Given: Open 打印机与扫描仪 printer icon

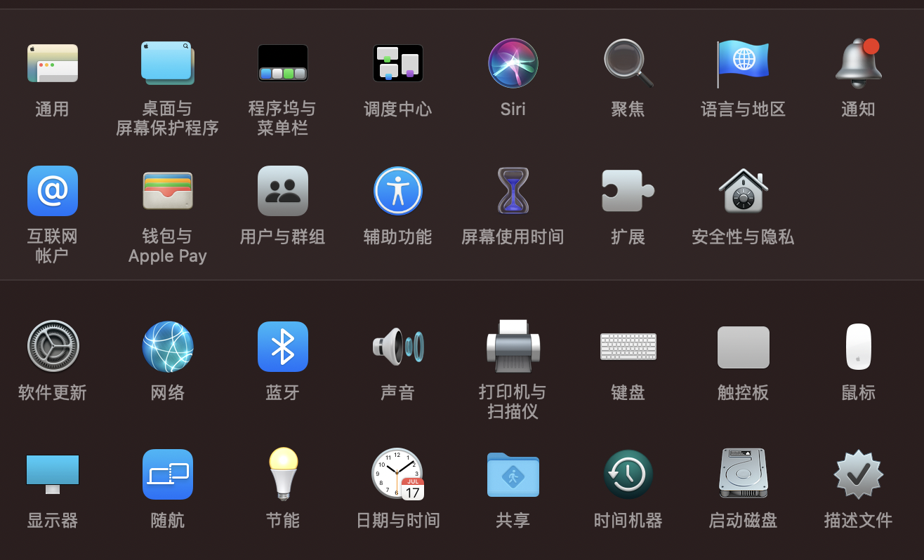Looking at the screenshot, I should tap(513, 347).
